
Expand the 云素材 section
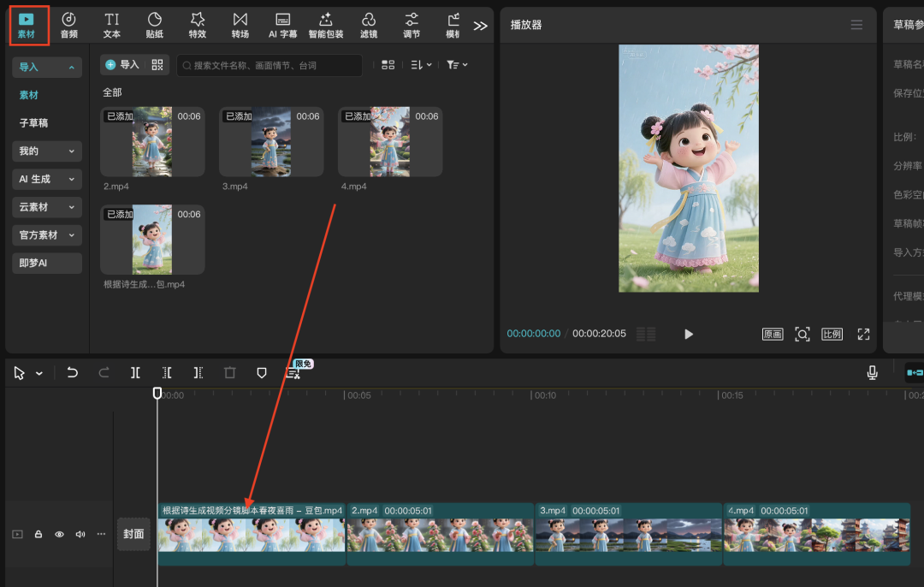click(x=47, y=207)
